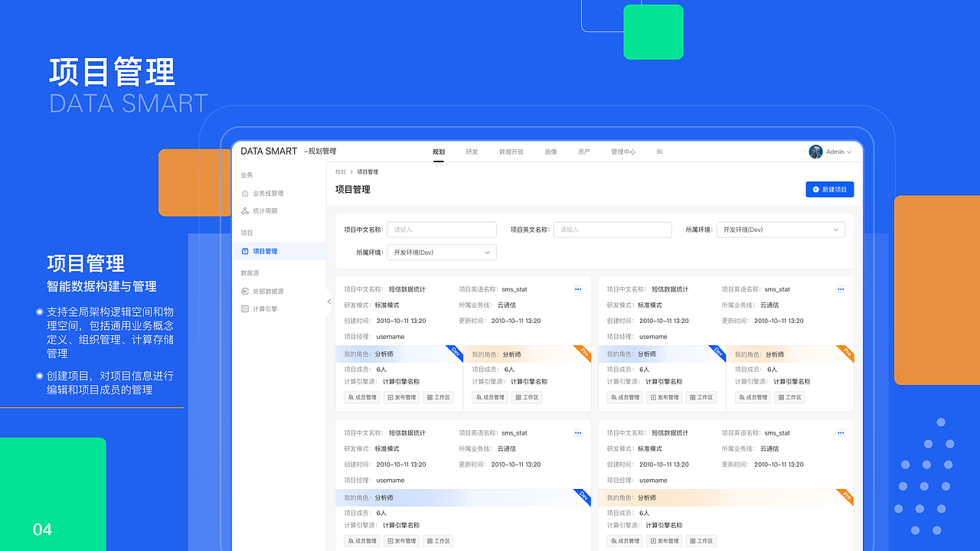Image resolution: width=980 pixels, height=551 pixels.
Task: Click the 项目中文名称 input field
Action: pyautogui.click(x=441, y=230)
